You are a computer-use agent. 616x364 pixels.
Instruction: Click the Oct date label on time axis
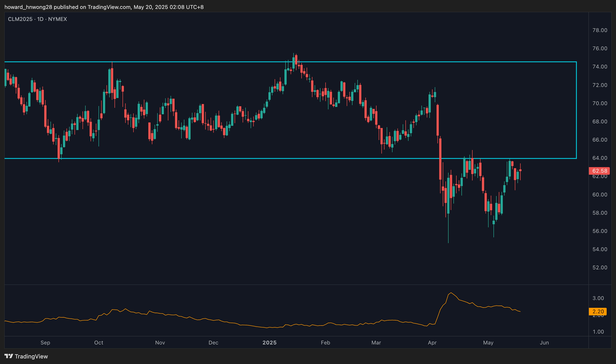pyautogui.click(x=99, y=343)
